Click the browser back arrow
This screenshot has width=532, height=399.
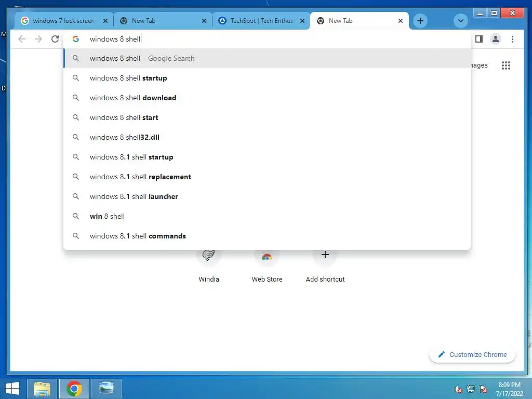(22, 39)
